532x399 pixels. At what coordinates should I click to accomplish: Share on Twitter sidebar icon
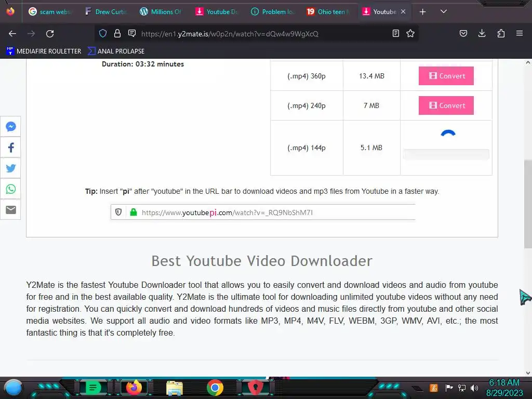tap(10, 168)
